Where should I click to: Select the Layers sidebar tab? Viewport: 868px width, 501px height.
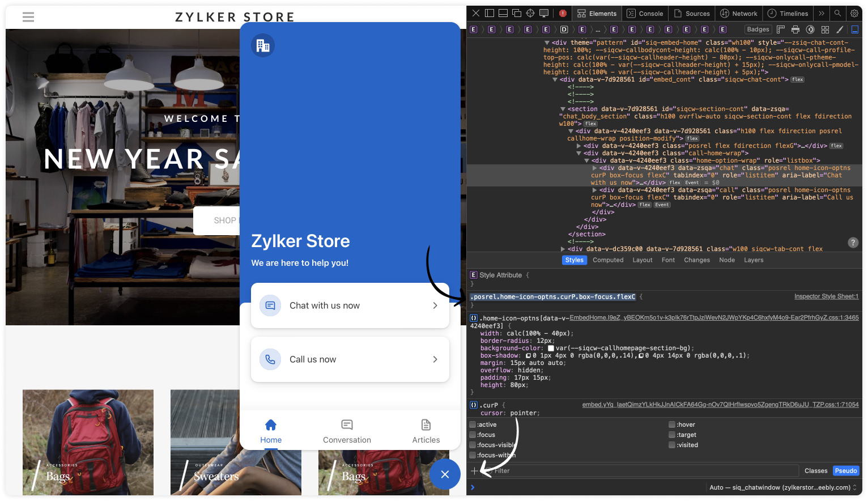pyautogui.click(x=754, y=260)
